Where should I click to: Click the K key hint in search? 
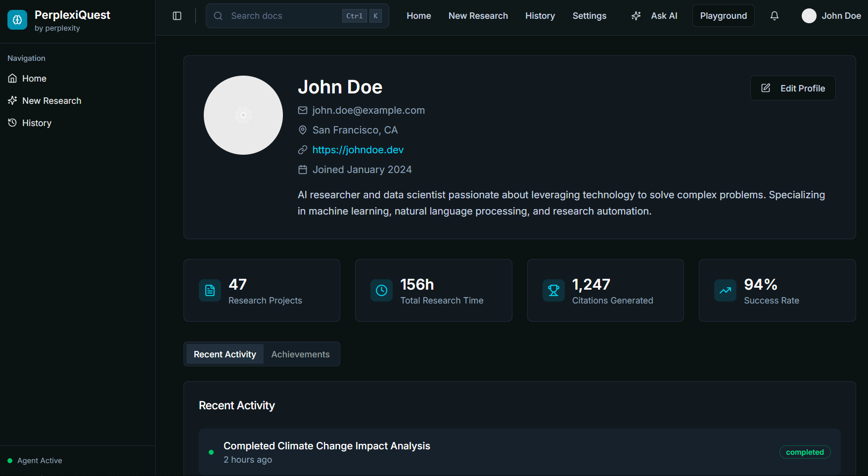point(375,16)
